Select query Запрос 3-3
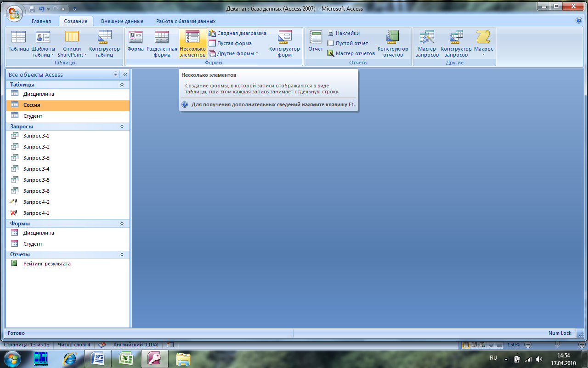 pyautogui.click(x=68, y=158)
